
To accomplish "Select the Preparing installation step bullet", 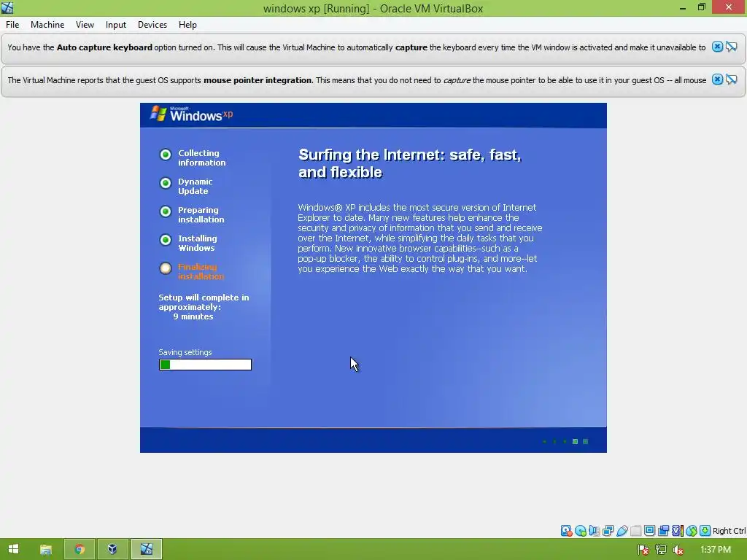I will (x=166, y=211).
